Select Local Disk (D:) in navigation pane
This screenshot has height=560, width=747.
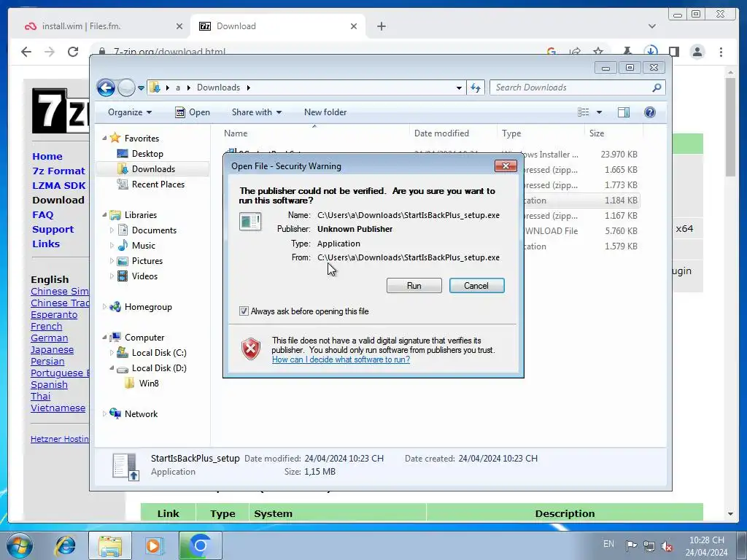[158, 368]
